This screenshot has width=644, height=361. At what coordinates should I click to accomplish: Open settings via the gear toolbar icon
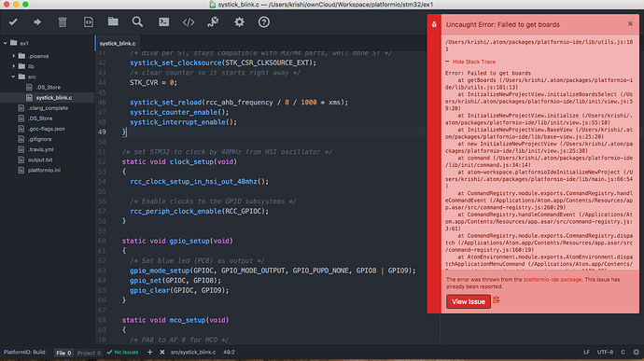(x=239, y=21)
